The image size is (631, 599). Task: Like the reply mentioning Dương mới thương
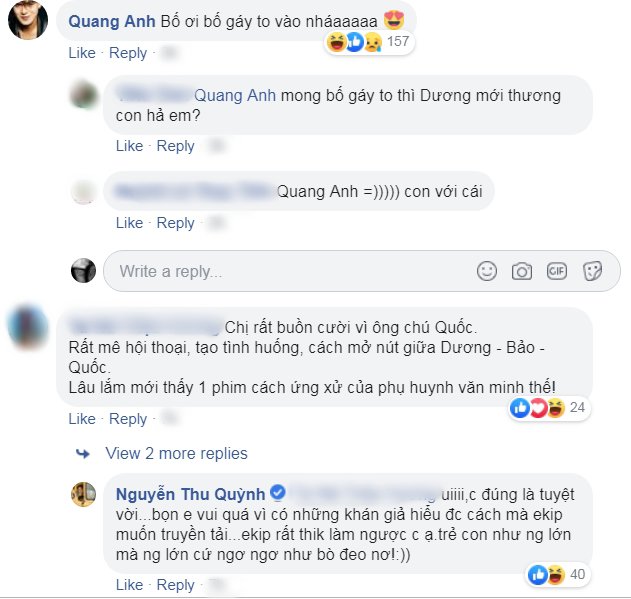[129, 146]
